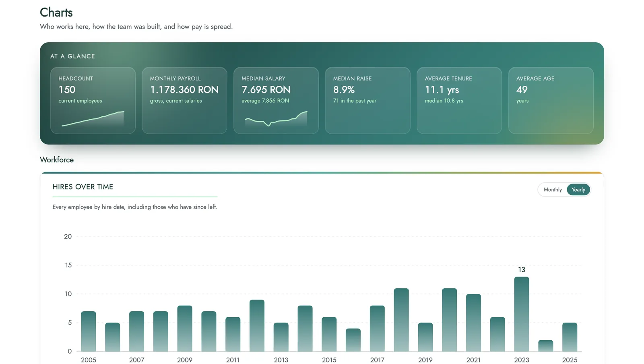The width and height of the screenshot is (644, 364).
Task: Click the "median 10.8 yrs" text
Action: (x=444, y=101)
